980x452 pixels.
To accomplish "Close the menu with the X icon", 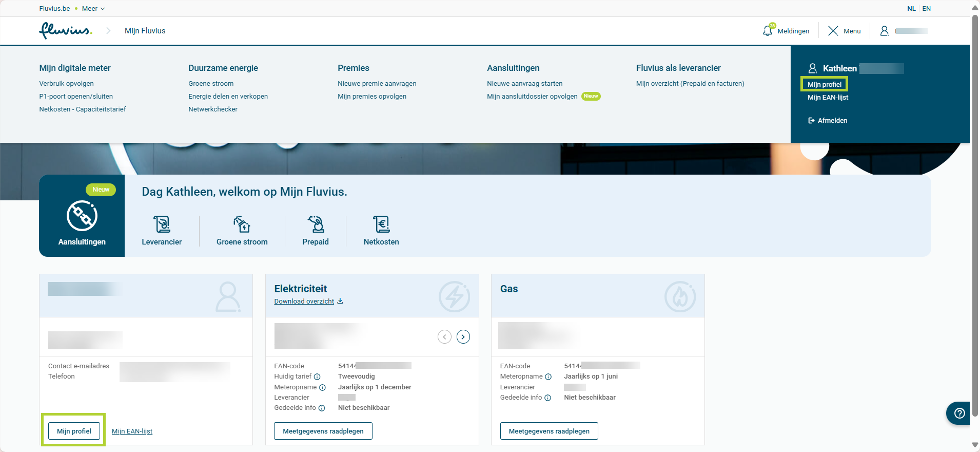I will (833, 31).
